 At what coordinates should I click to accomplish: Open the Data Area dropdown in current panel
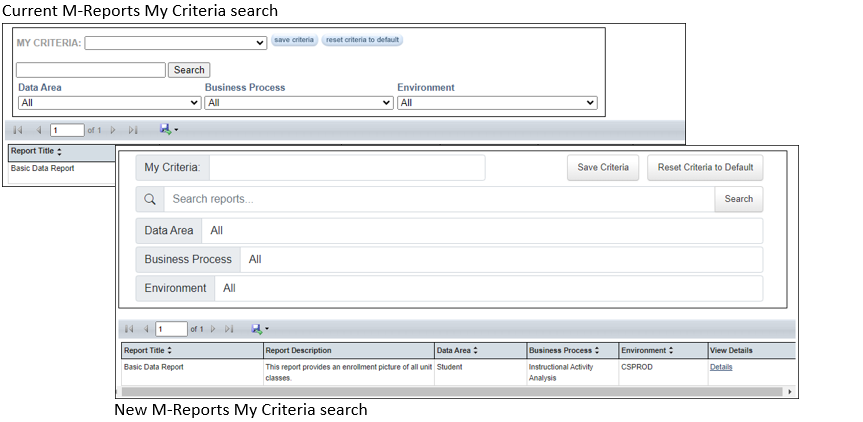tap(109, 102)
